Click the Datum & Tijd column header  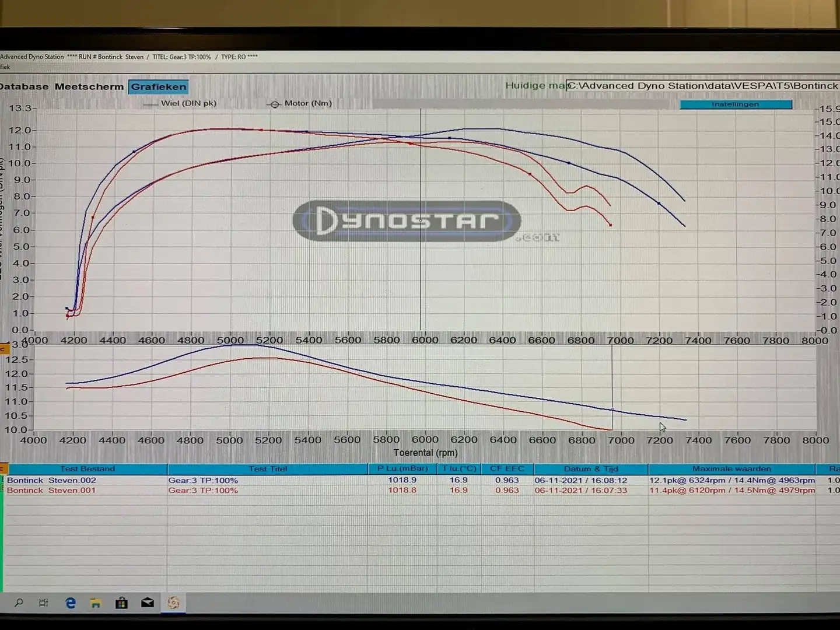[x=590, y=469]
